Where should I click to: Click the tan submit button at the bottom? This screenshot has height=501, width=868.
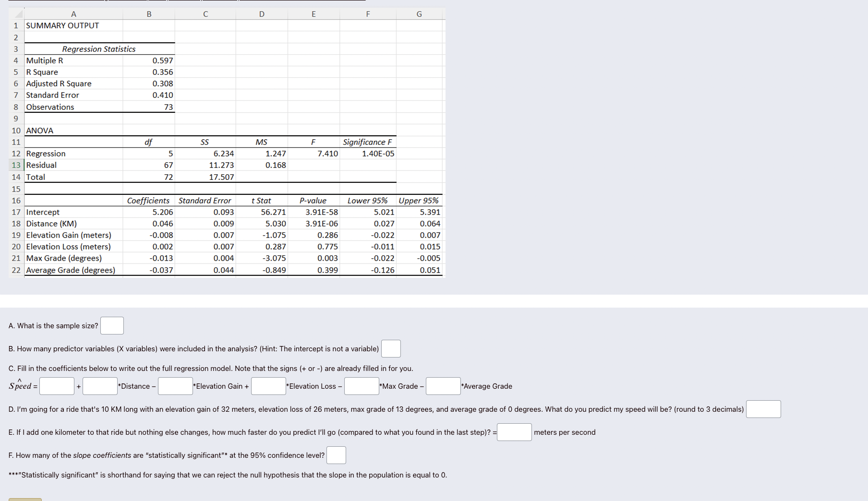(24, 499)
